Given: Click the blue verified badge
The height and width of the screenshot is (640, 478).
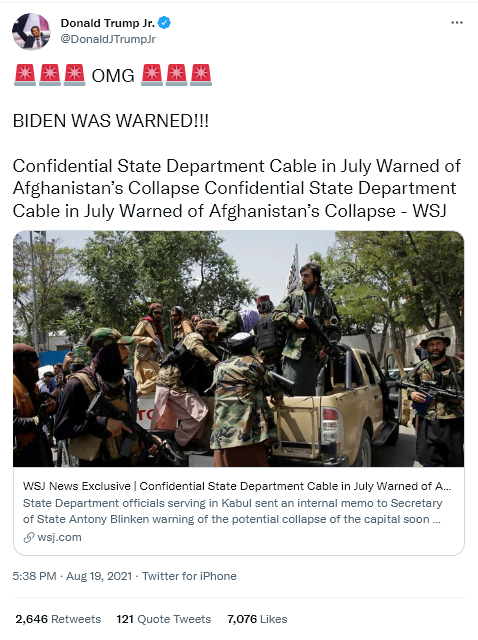Looking at the screenshot, I should 164,23.
